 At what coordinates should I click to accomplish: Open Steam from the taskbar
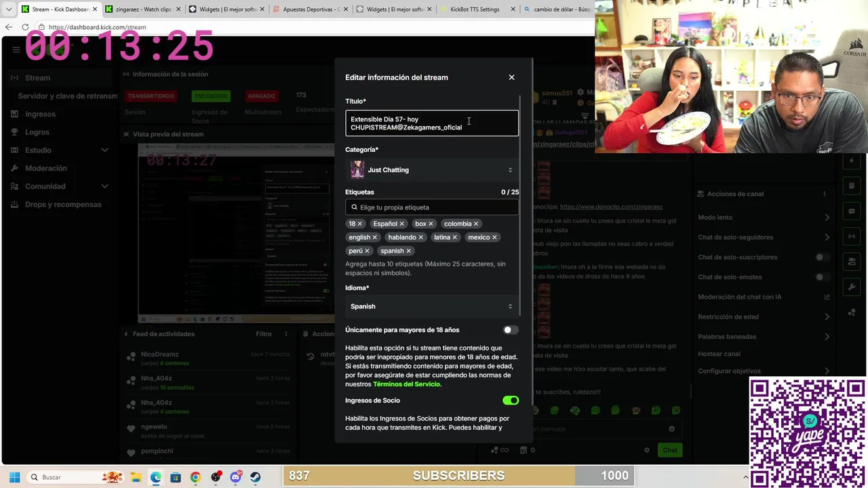255,477
